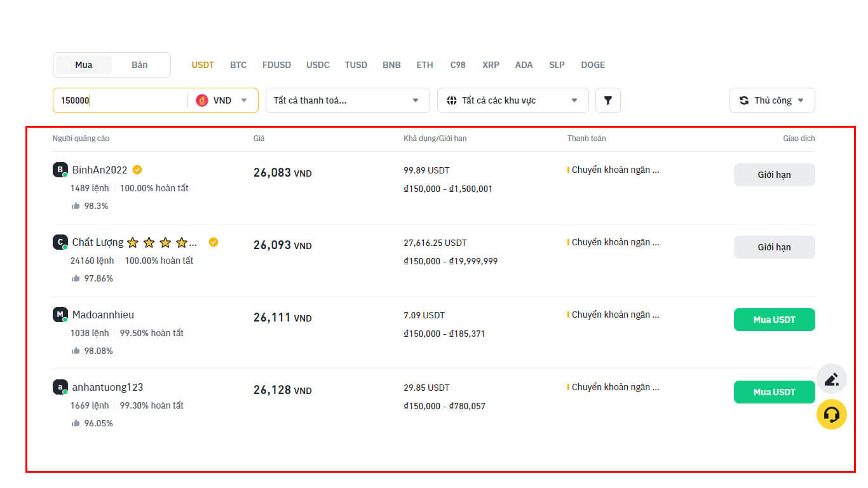Click the refresh icon beside Thủ công
Screen dimensions: 868x488
743,100
